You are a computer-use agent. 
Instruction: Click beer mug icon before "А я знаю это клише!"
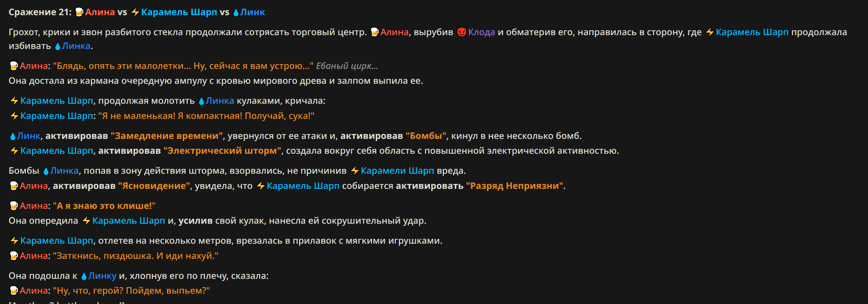point(14,206)
